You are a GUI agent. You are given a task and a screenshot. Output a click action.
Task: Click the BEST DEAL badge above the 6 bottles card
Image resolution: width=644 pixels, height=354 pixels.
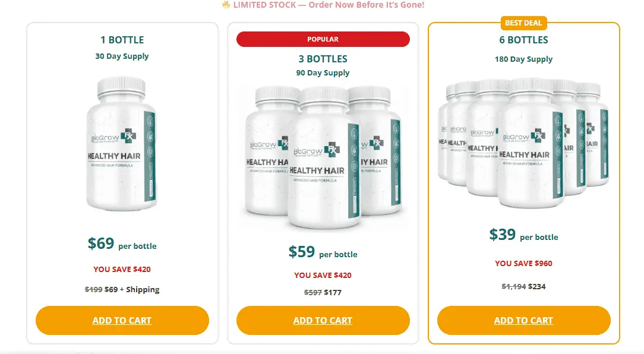(523, 23)
